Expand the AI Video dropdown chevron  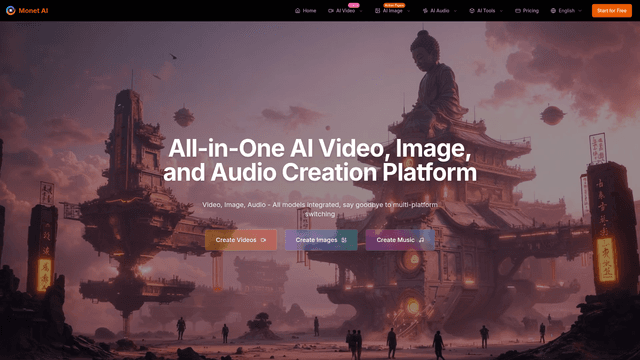click(x=361, y=11)
